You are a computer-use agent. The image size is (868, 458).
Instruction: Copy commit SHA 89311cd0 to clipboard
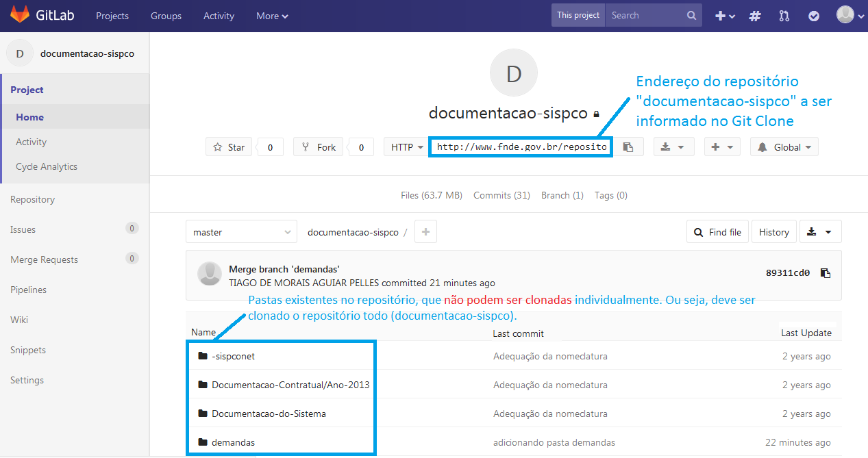(x=826, y=273)
